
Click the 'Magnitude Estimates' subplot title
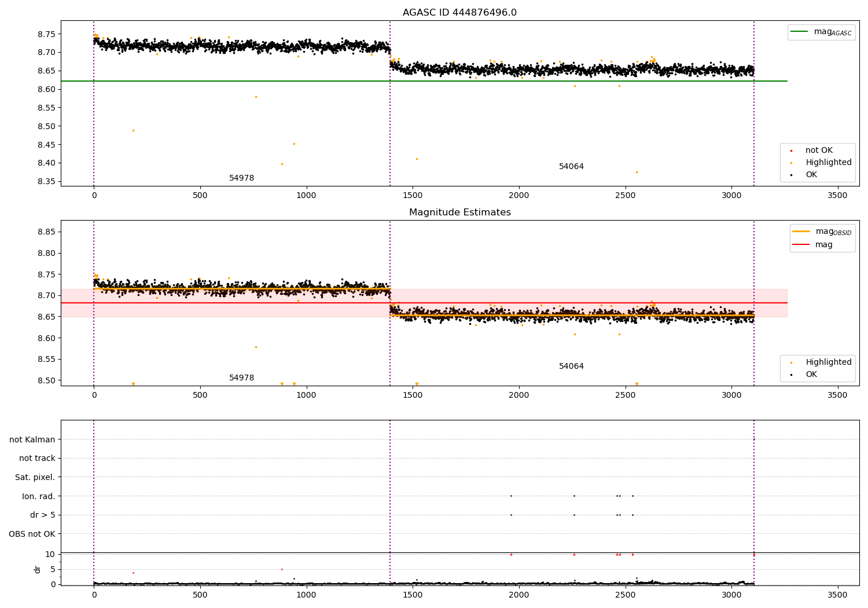click(x=459, y=213)
